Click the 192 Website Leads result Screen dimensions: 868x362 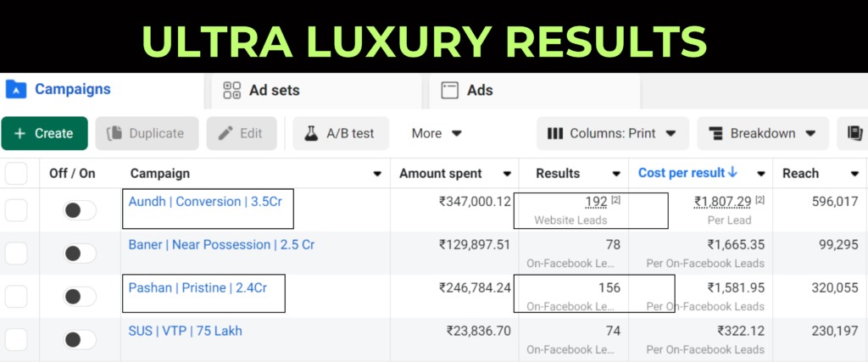596,202
